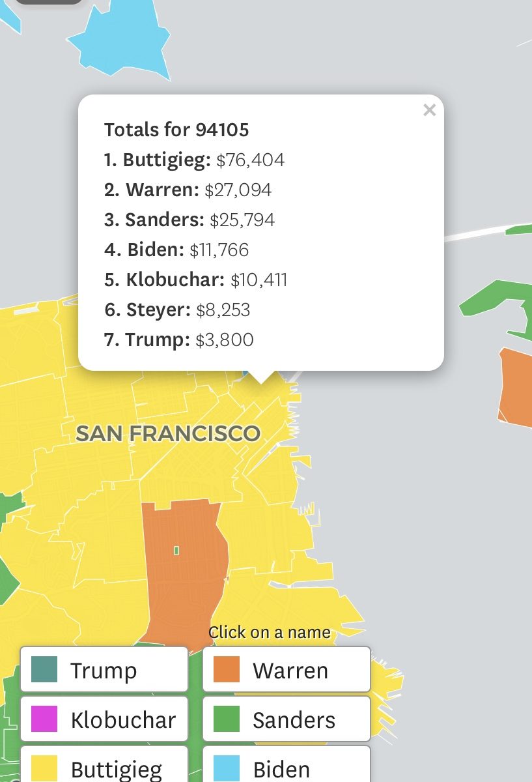Viewport: 532px width, 782px height.
Task: Click the orange Warren color swatch
Action: pos(227,669)
